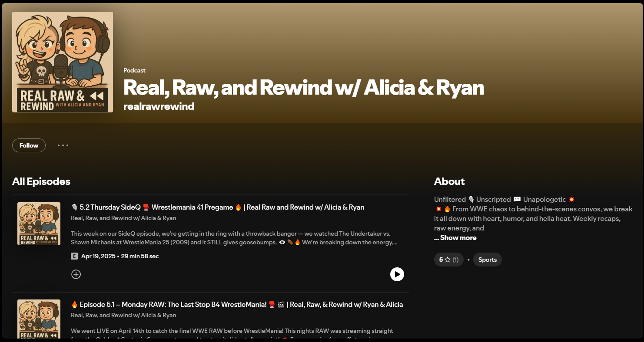Open the 5.2 Thursday SideQ episode thumbnail
This screenshot has width=644, height=342.
[x=39, y=224]
